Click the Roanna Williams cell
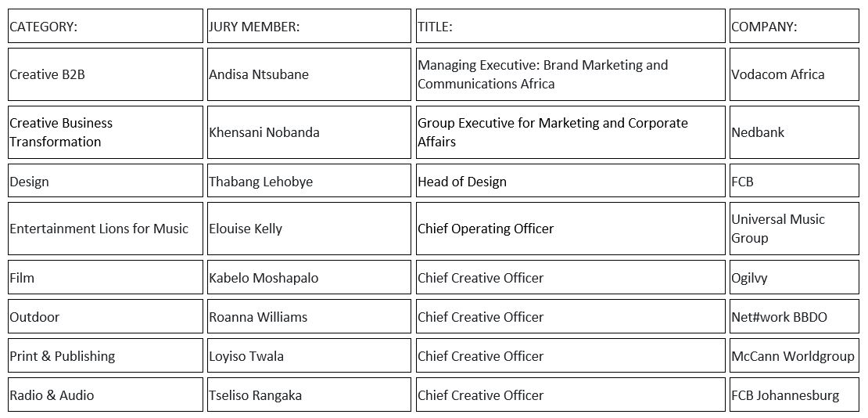868x418 pixels. [x=309, y=316]
